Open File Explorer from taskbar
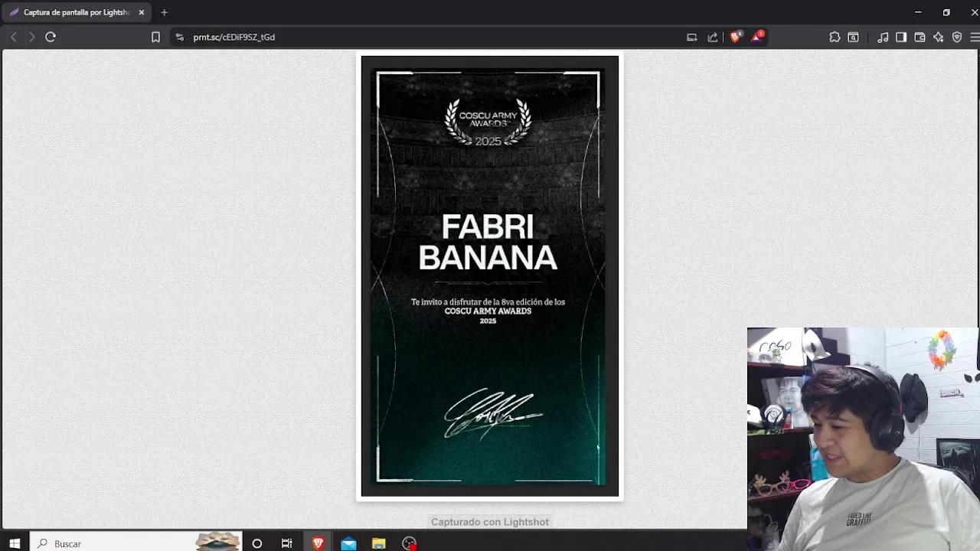This screenshot has height=551, width=980. pos(378,543)
